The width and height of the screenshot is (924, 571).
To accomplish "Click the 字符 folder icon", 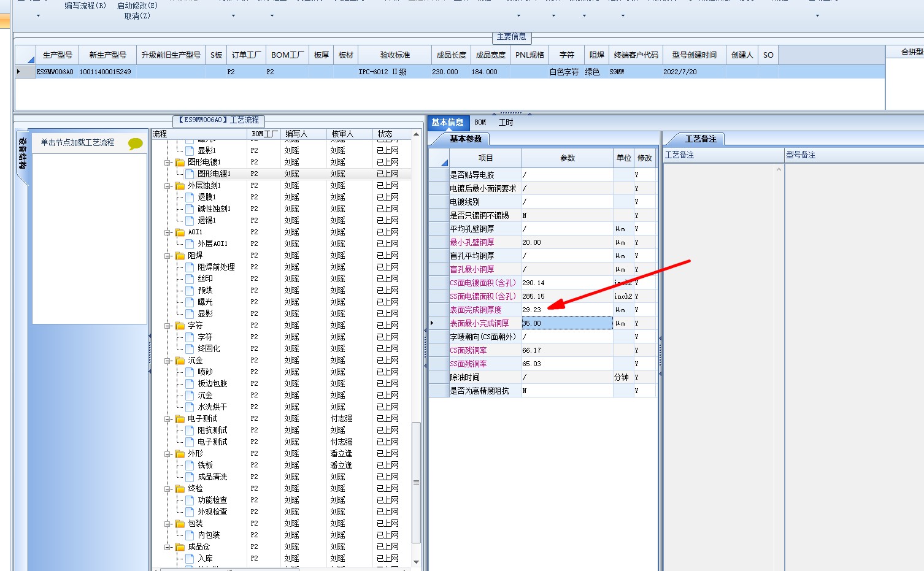I will pyautogui.click(x=180, y=326).
